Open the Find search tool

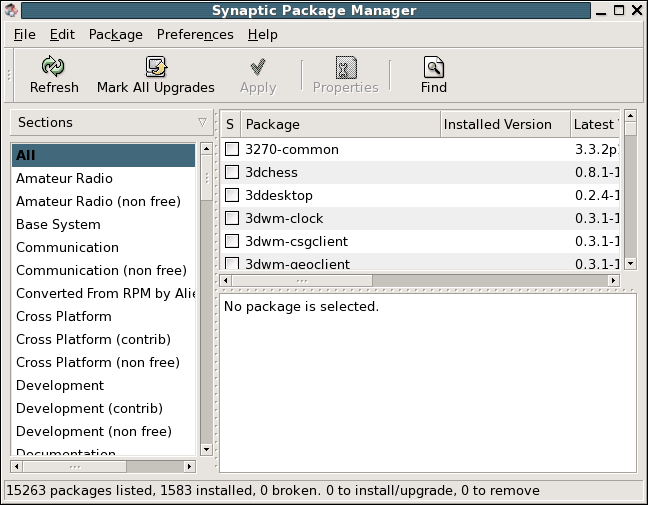point(434,75)
